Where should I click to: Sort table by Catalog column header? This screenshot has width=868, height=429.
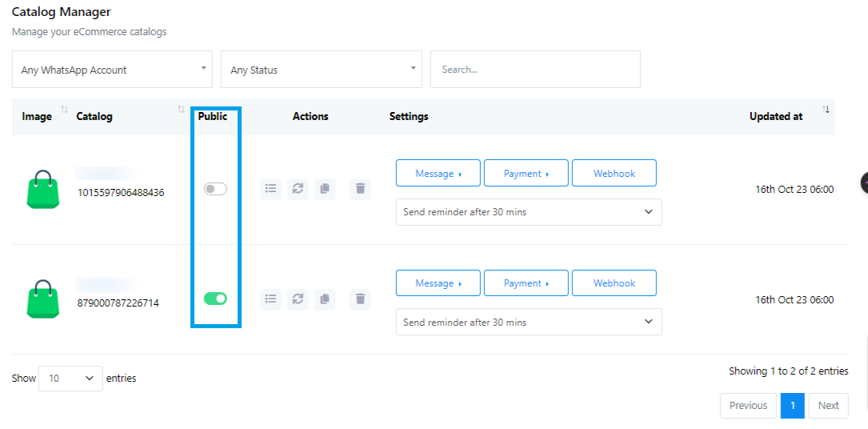tap(94, 117)
